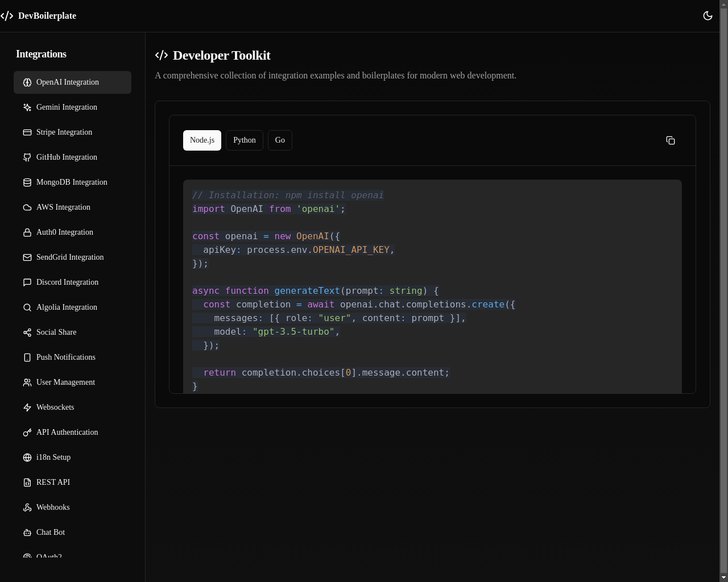This screenshot has width=728, height=582.
Task: Click the MongoDB database icon
Action: 27,182
